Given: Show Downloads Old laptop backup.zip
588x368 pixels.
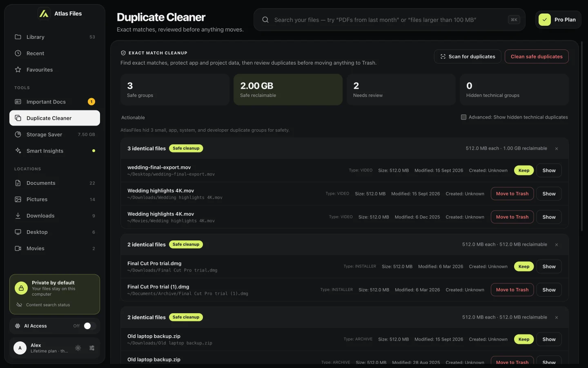Looking at the screenshot, I should 549,339.
